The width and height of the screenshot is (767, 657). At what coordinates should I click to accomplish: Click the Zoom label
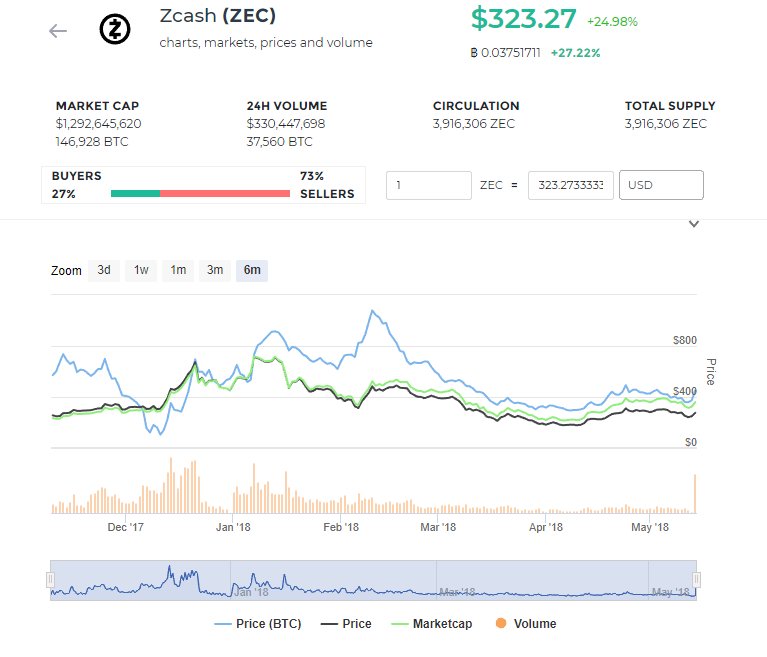click(x=66, y=271)
